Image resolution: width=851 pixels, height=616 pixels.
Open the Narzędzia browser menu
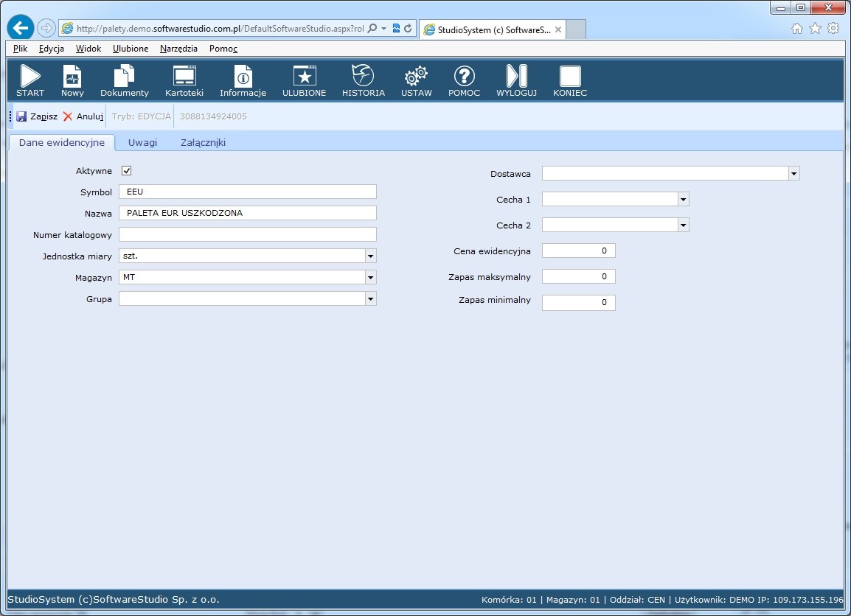(x=178, y=49)
